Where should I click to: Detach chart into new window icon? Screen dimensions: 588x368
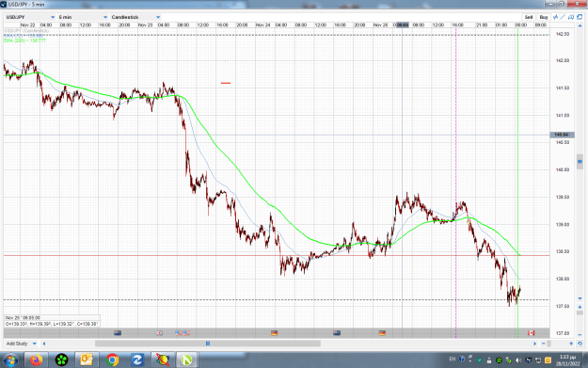580,17
